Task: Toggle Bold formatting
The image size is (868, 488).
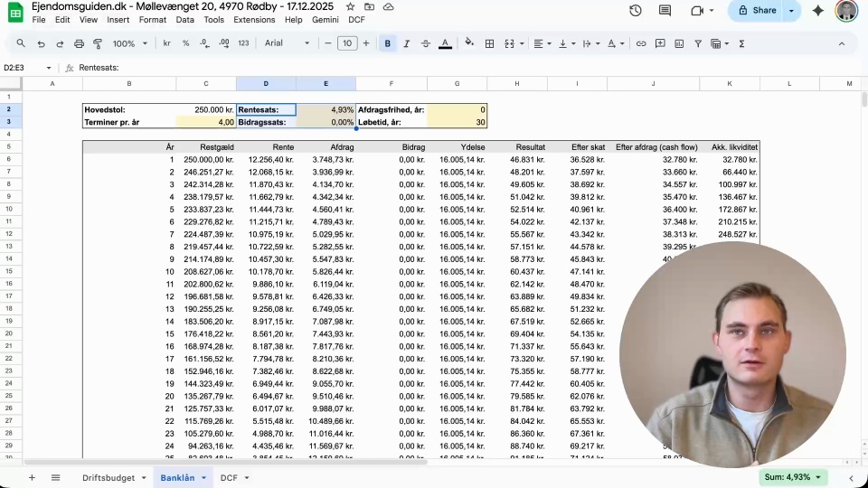Action: click(388, 43)
